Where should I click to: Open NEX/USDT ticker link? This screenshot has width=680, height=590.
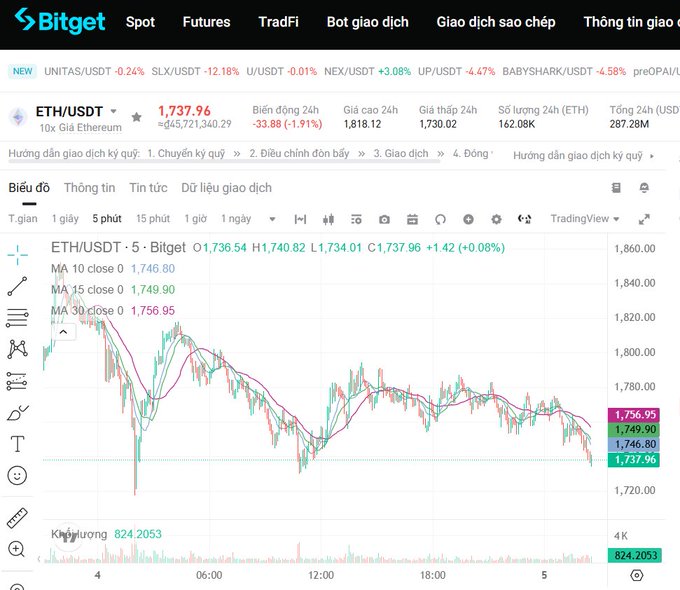click(x=367, y=72)
